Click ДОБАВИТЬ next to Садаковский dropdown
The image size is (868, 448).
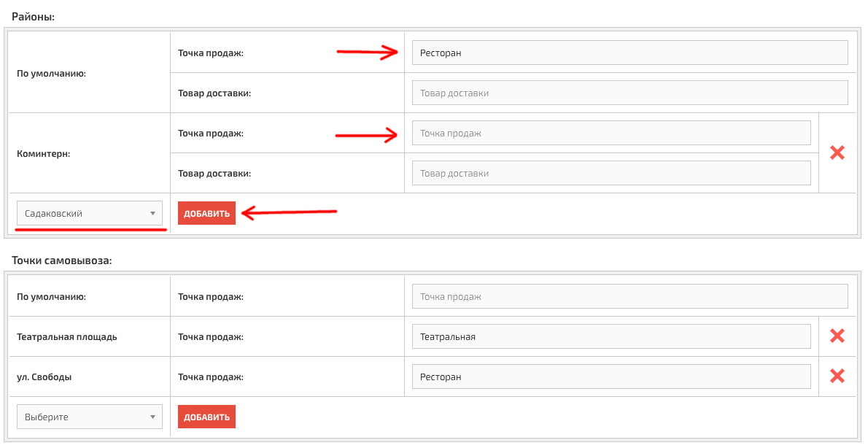206,214
